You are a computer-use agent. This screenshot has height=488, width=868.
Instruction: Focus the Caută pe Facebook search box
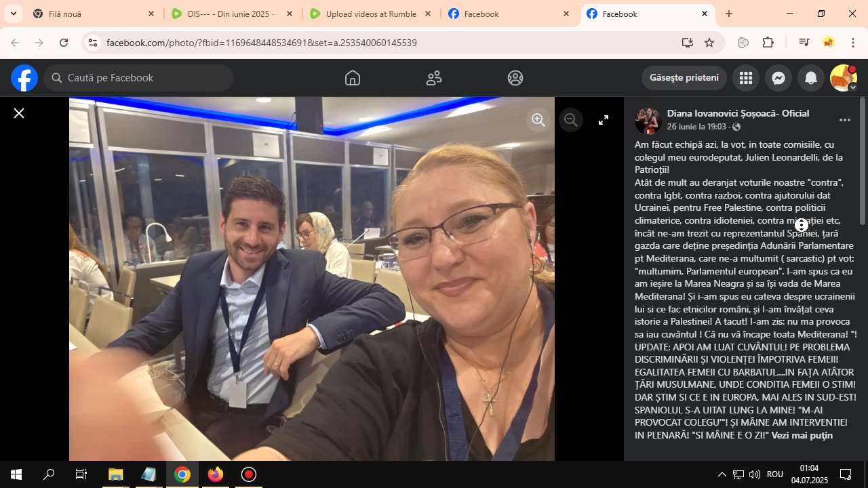click(139, 78)
